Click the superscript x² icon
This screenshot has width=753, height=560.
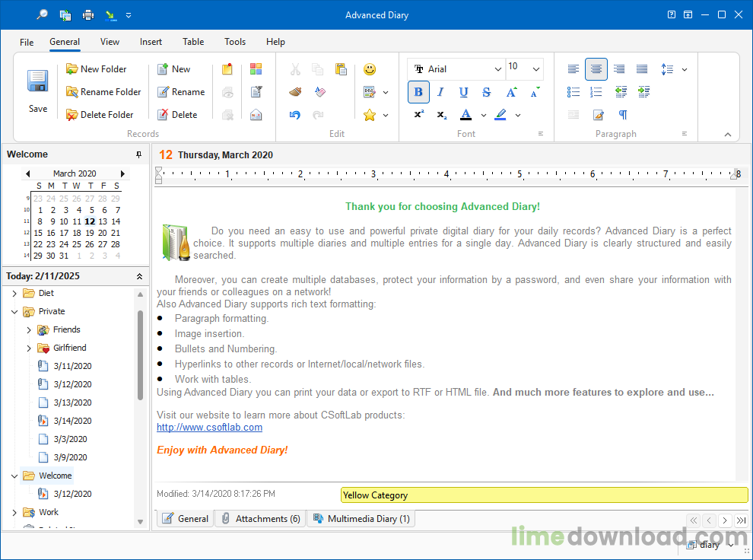click(x=419, y=115)
